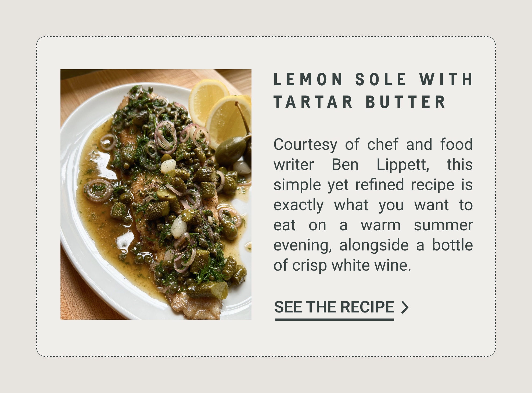Open the lemon sole dish photo
This screenshot has height=393, width=532.
(156, 194)
